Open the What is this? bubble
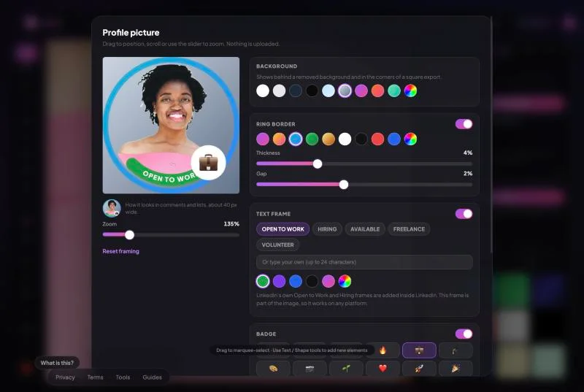The width and height of the screenshot is (584, 392). (x=57, y=363)
